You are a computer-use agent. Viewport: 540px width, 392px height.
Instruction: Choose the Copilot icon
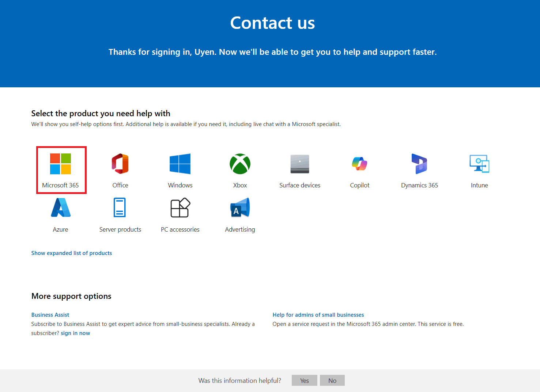[x=360, y=164]
